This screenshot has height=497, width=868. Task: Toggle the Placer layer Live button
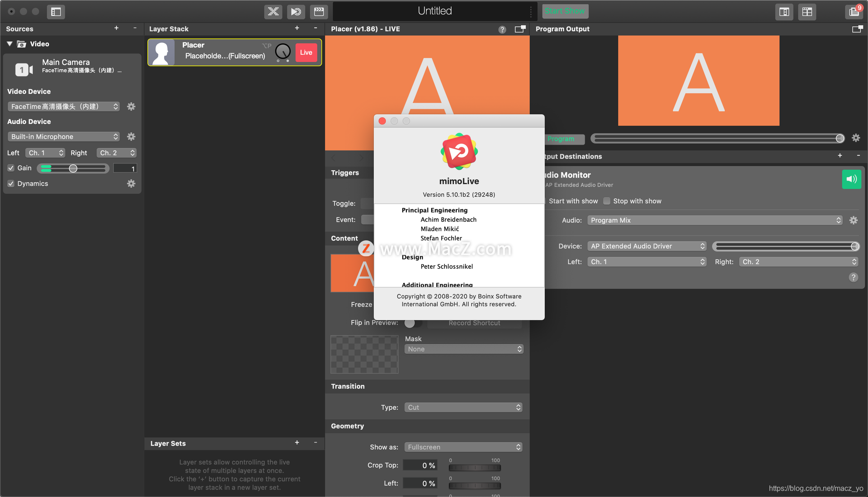[x=306, y=52]
